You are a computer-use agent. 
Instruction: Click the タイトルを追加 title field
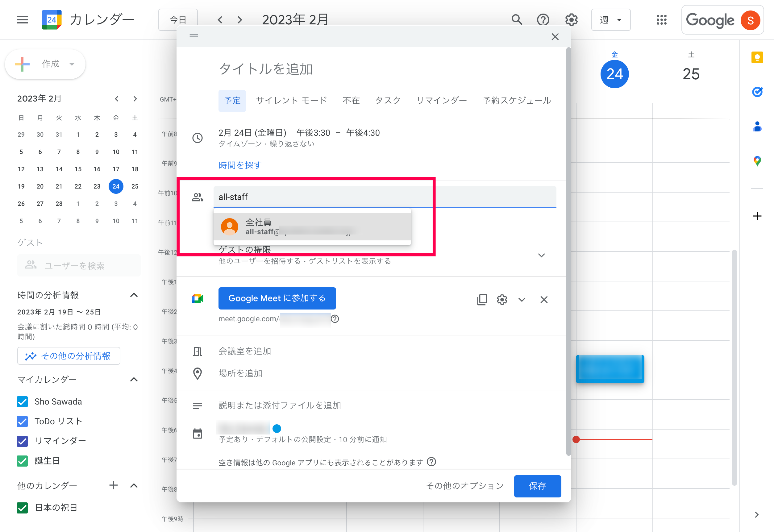click(x=387, y=69)
